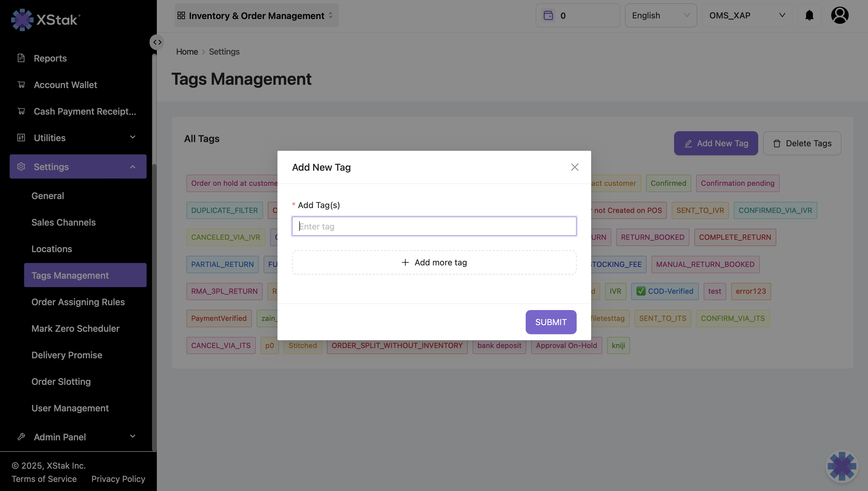The width and height of the screenshot is (868, 491).
Task: Click the wallet balance icon
Action: (548, 15)
